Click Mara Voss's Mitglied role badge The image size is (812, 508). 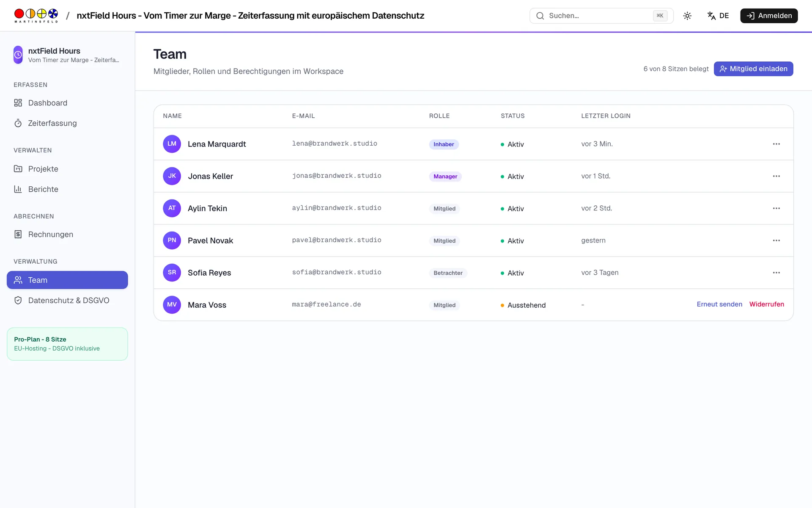tap(444, 305)
